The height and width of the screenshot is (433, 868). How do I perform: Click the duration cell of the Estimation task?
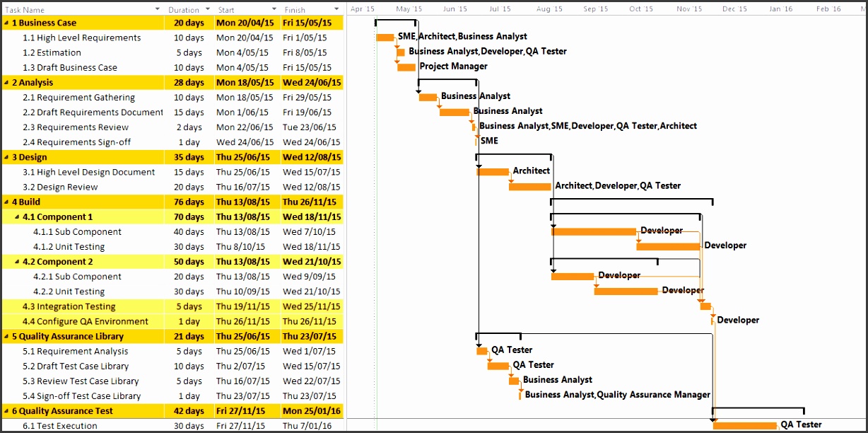pyautogui.click(x=189, y=52)
